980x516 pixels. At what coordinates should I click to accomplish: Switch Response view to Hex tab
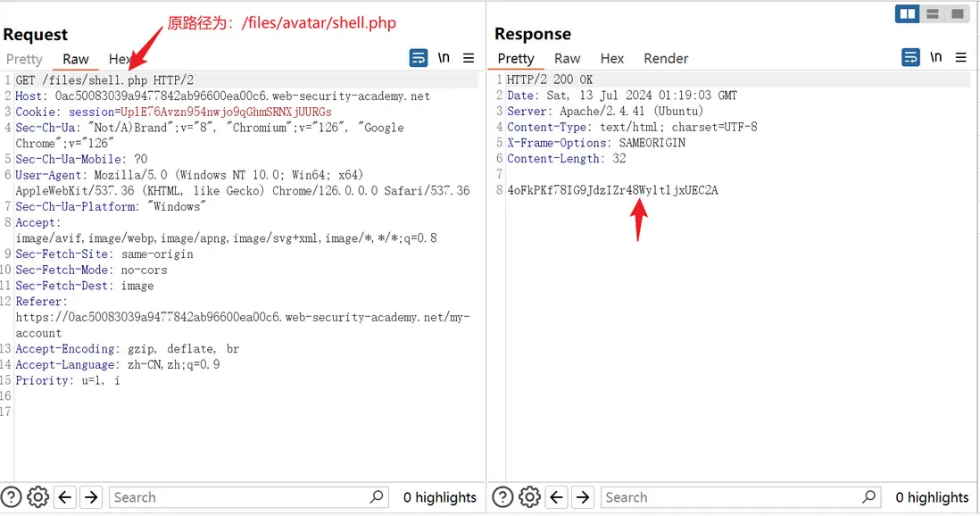point(612,59)
